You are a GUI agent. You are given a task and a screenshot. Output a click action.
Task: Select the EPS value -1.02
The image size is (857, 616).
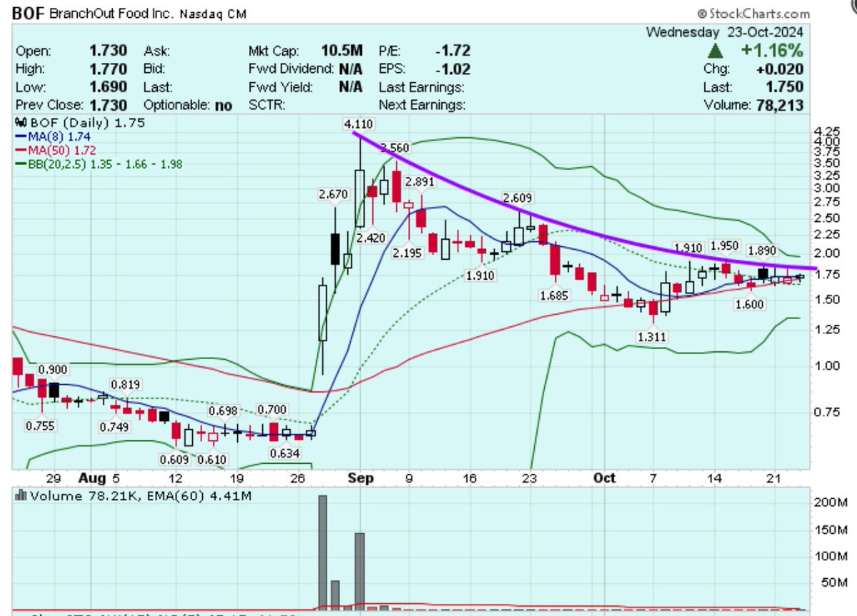coord(451,69)
